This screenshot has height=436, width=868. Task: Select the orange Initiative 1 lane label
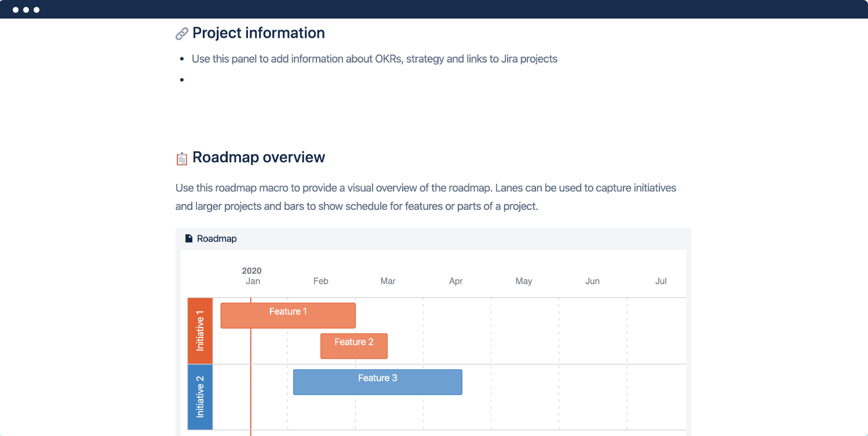(x=200, y=330)
